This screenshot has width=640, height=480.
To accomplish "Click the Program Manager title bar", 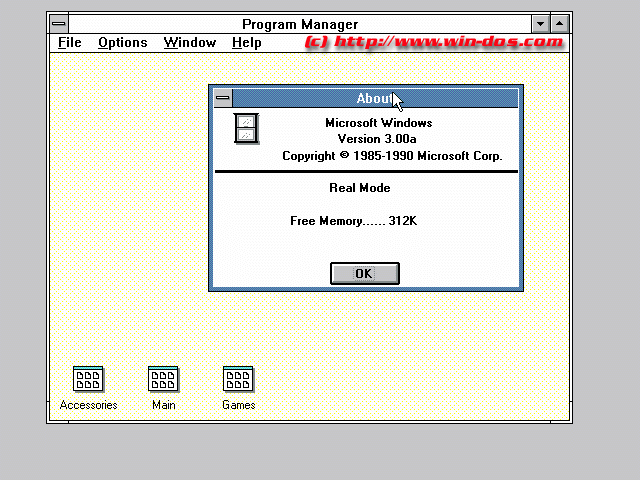I will (300, 23).
